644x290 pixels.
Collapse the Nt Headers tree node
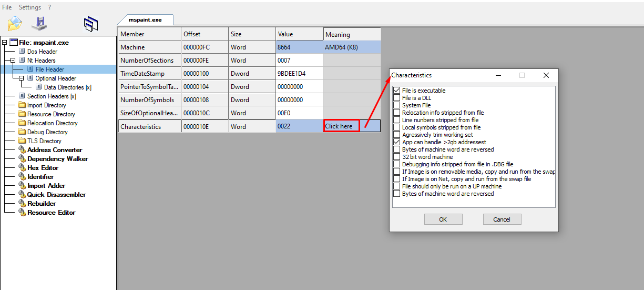point(13,61)
